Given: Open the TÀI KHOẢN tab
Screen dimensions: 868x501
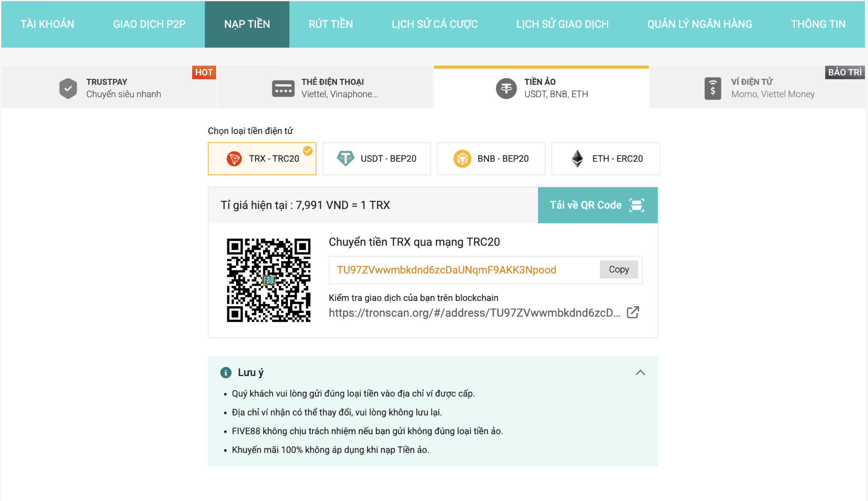Looking at the screenshot, I should coord(47,24).
